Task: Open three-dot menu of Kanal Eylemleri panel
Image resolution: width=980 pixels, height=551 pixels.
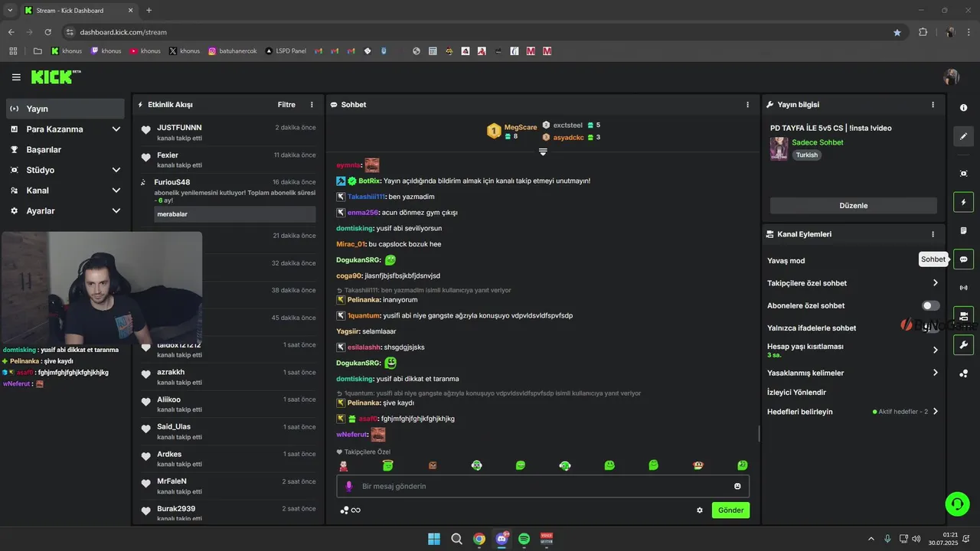Action: 933,234
